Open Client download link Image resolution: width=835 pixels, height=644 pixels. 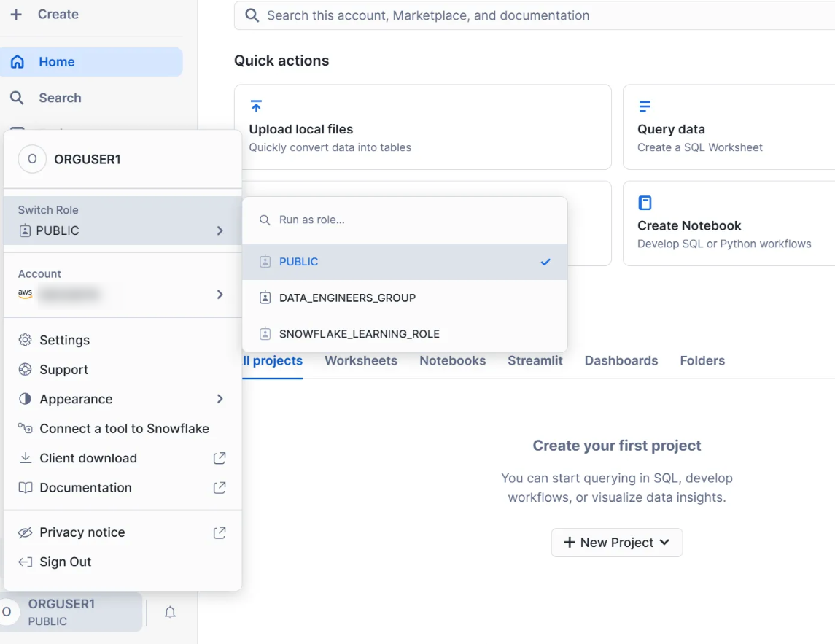coord(123,458)
